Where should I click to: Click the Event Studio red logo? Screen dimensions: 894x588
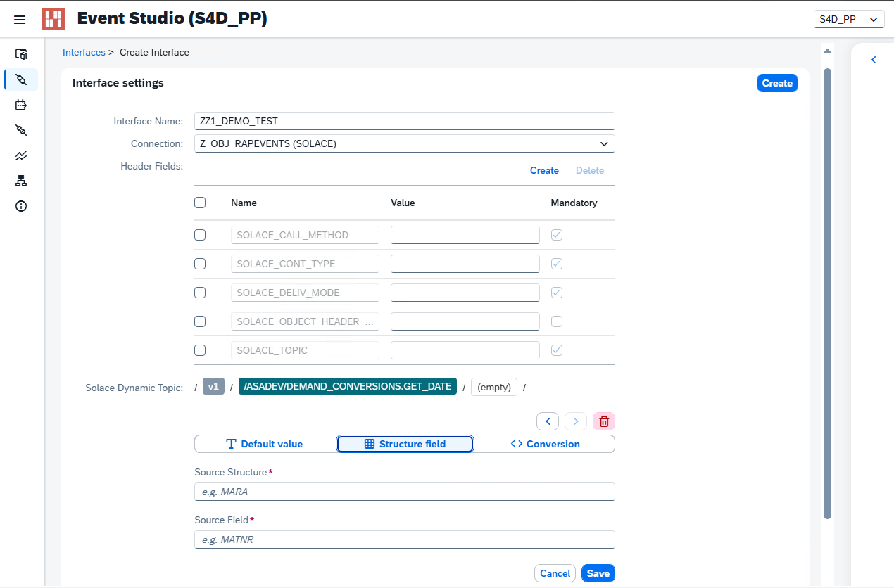53,19
